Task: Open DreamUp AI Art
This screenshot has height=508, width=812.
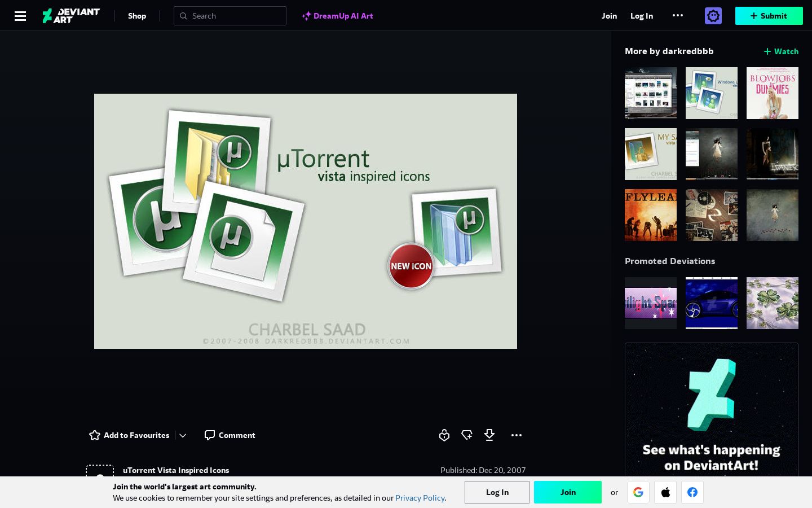Action: (338, 16)
